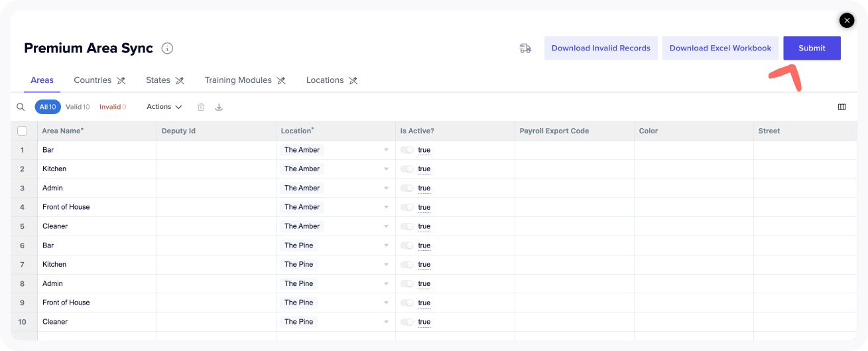Toggle Is Active for row 6 Bar
The height and width of the screenshot is (351, 868).
pos(406,246)
